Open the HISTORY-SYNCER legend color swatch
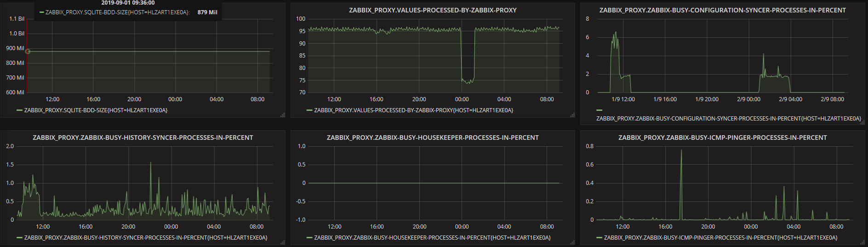868x247 pixels. (19, 238)
